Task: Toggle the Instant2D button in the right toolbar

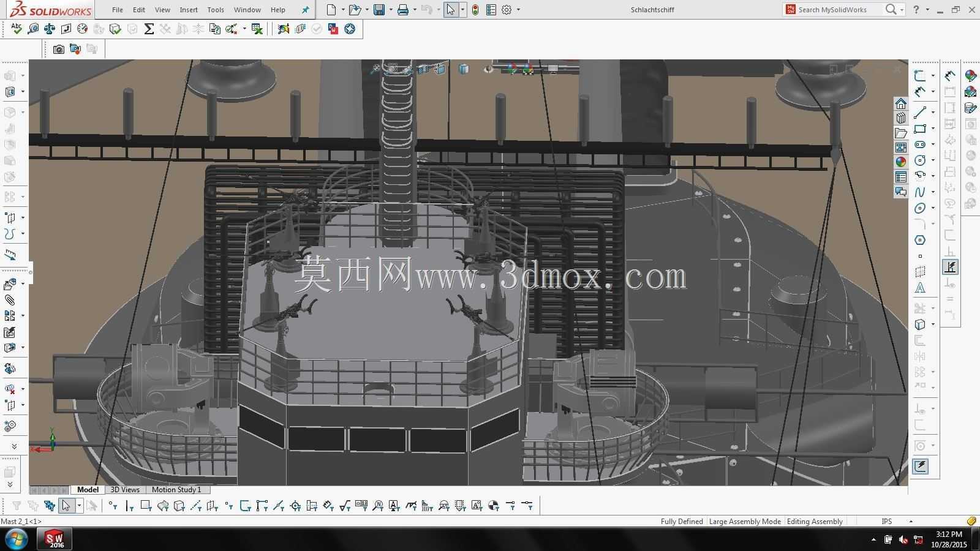Action: click(x=920, y=467)
